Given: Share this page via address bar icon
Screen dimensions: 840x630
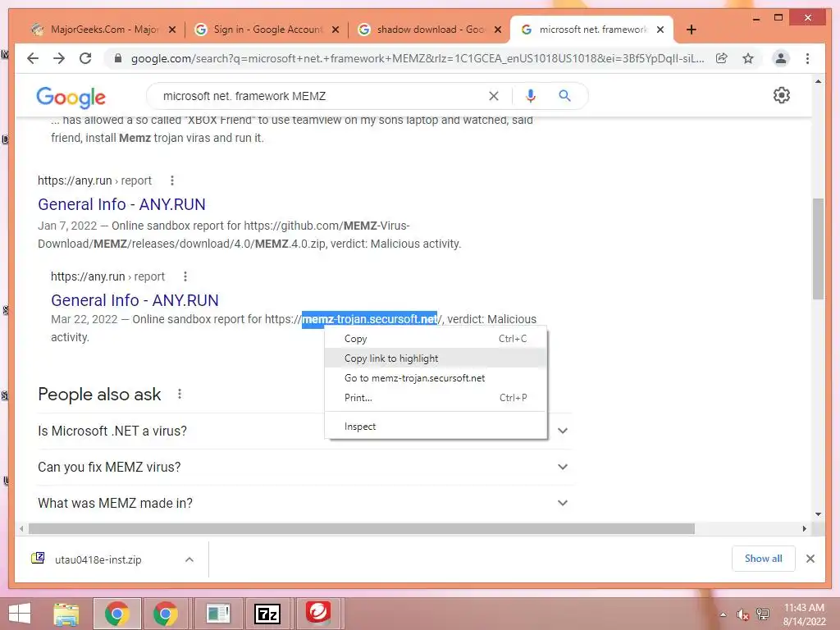Looking at the screenshot, I should [x=722, y=58].
